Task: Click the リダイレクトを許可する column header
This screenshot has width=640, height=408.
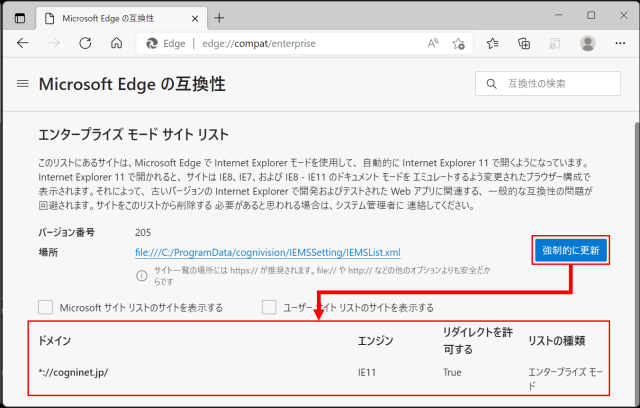Action: pyautogui.click(x=478, y=341)
